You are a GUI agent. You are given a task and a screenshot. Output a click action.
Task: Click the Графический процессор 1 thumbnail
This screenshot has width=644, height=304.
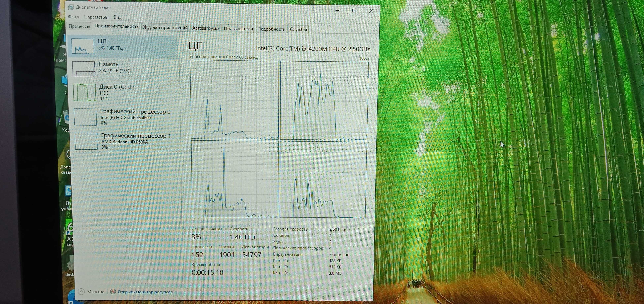click(86, 141)
